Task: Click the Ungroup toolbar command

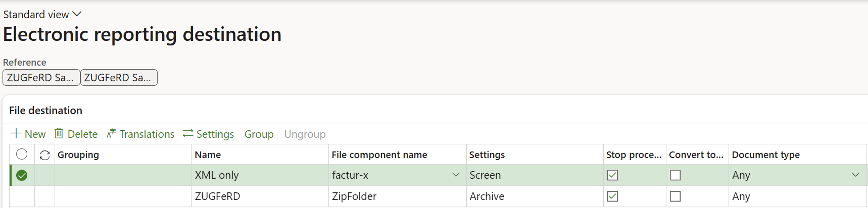Action: pos(305,134)
